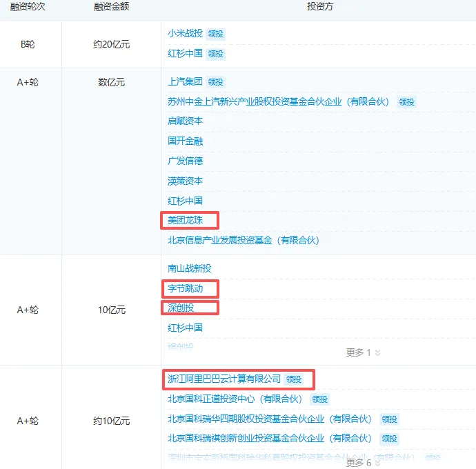Open 北京国科正道投资中心（有限合伙）link

235,399
